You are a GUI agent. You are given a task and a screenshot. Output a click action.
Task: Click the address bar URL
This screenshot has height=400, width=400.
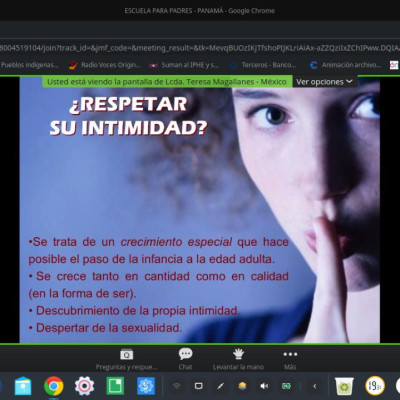200,48
